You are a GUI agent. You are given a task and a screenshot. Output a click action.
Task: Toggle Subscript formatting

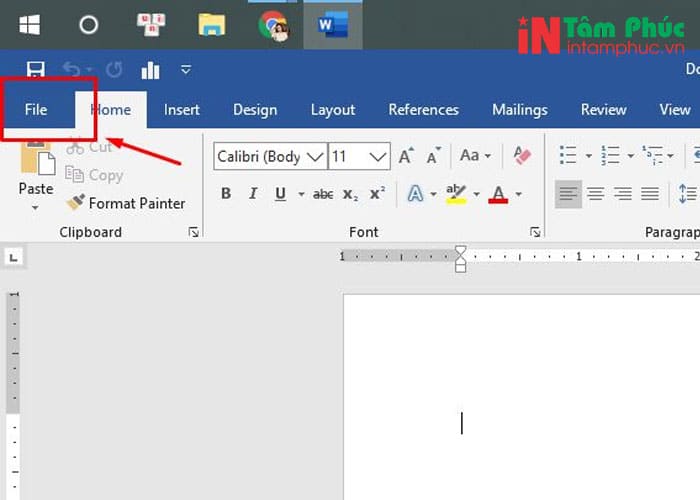click(350, 194)
